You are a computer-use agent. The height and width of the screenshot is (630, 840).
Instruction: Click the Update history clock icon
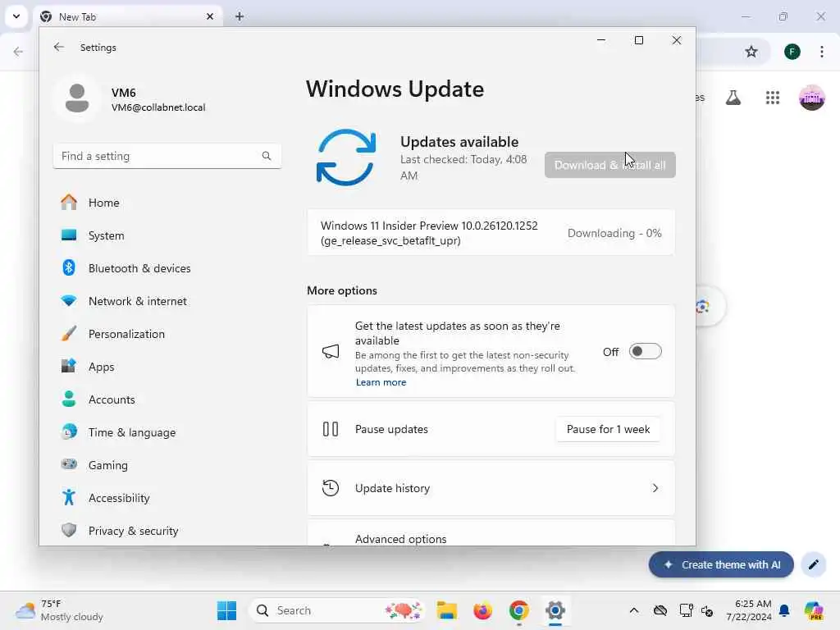331,488
